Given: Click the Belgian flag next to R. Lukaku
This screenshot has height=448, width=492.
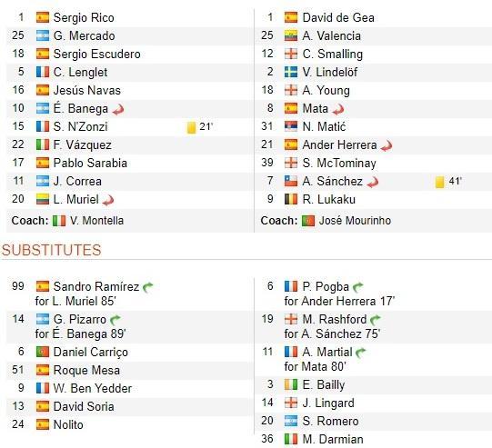Looking at the screenshot, I should coord(291,199).
